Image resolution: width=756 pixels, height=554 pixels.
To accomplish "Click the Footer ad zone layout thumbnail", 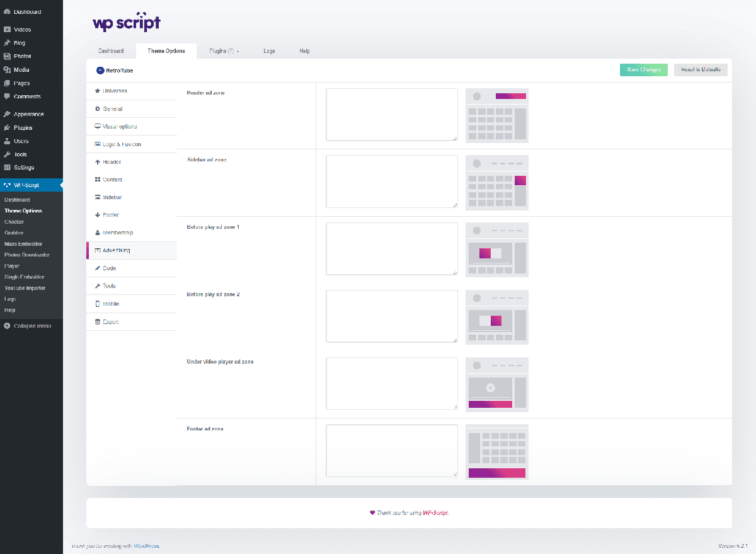I will (x=497, y=451).
